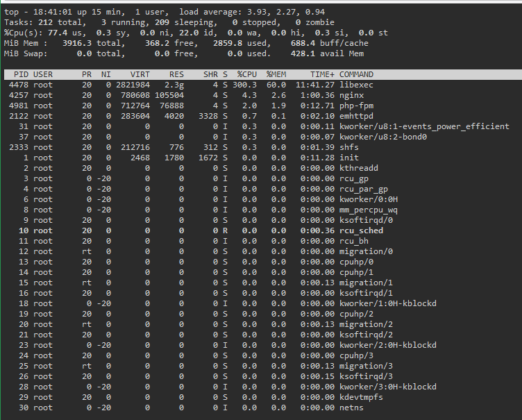Click the PID column header
522x420 pixels.
[x=21, y=74]
